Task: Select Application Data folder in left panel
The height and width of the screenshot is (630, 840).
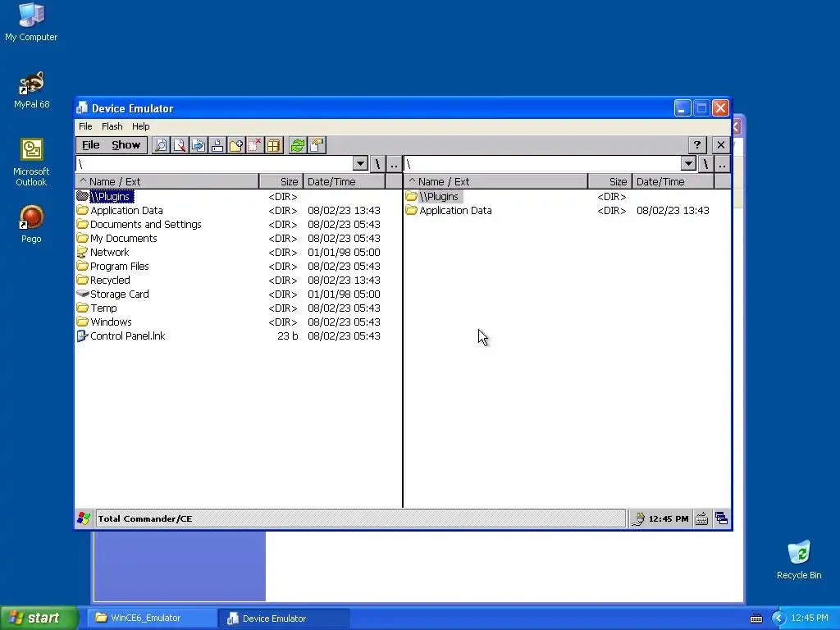Action: (126, 211)
